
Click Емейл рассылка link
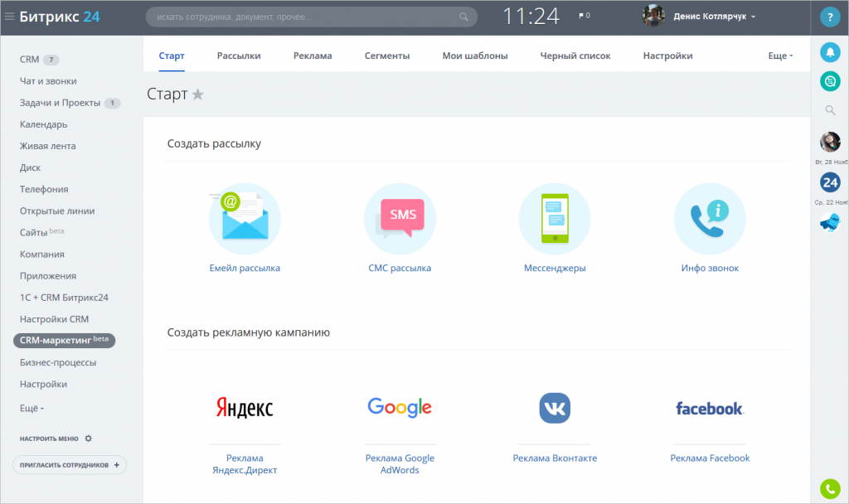(245, 268)
